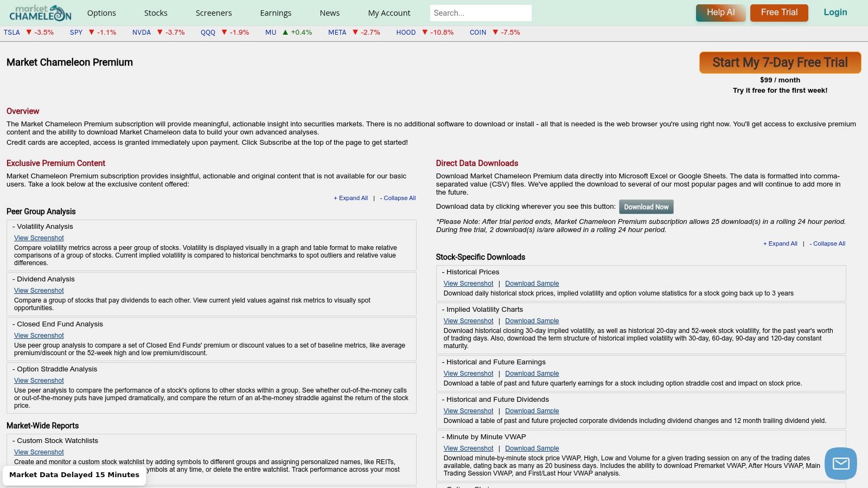This screenshot has height=488, width=868.
Task: Focus the Search input field
Action: 480,13
